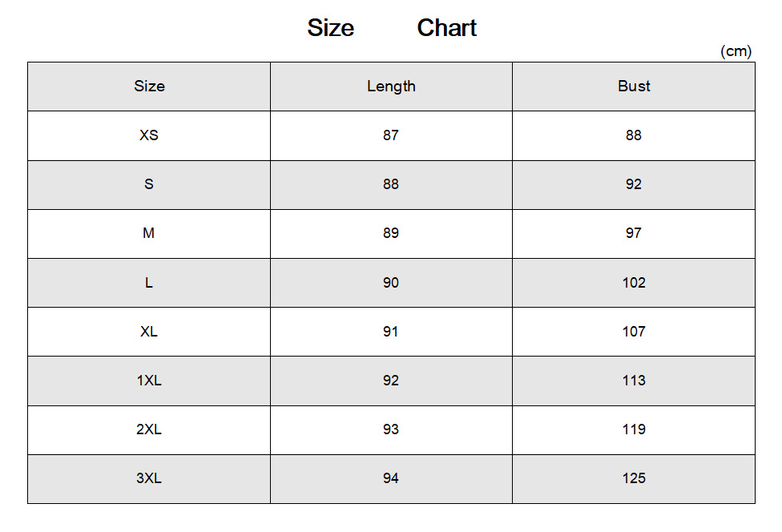Select the L size cell
782x532 pixels.
[149, 283]
